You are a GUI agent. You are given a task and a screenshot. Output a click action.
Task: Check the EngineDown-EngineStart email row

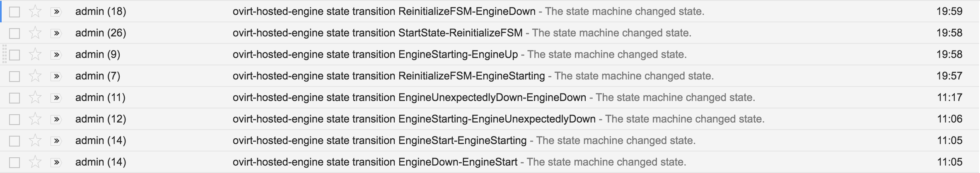point(14,162)
